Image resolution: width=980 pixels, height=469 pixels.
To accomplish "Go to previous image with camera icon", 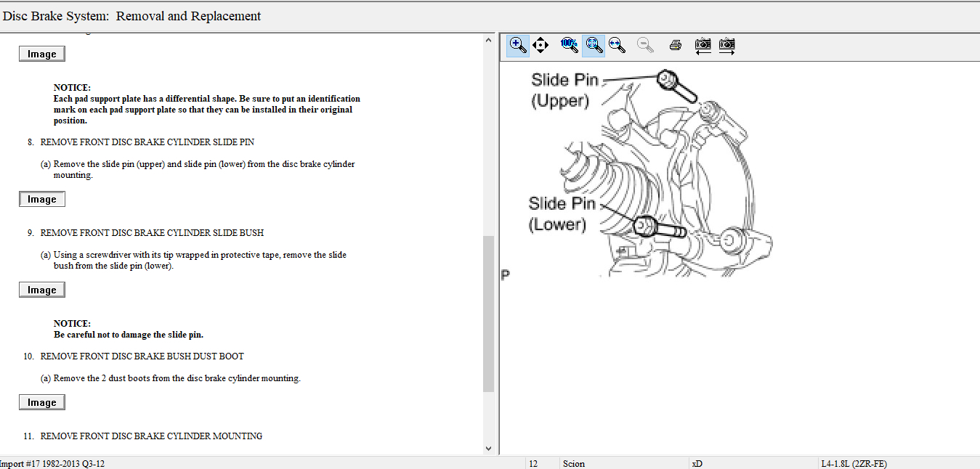I will [702, 45].
